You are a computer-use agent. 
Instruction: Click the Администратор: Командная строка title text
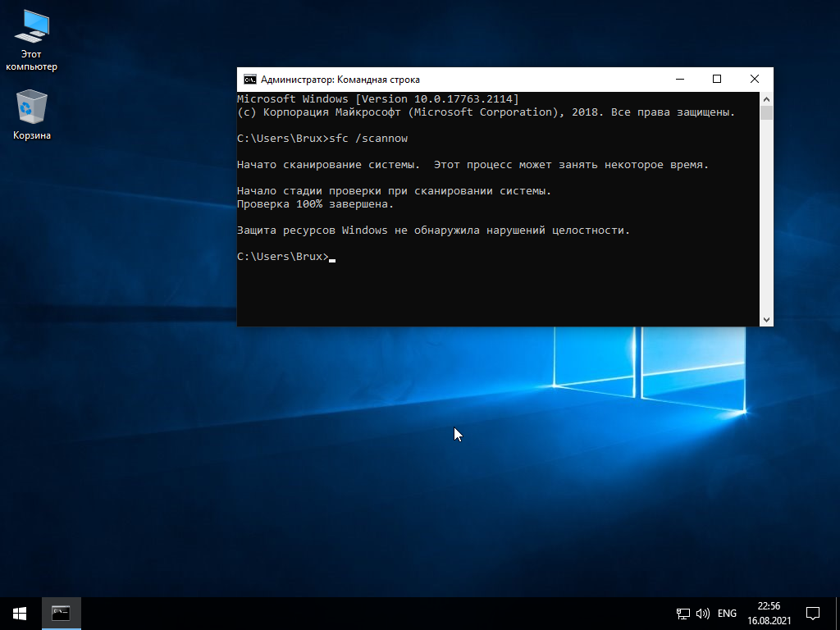(340, 80)
